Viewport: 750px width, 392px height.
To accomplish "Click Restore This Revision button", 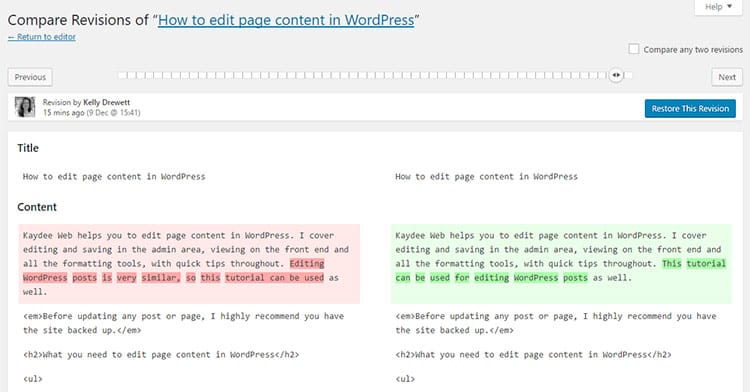I will pyautogui.click(x=690, y=109).
